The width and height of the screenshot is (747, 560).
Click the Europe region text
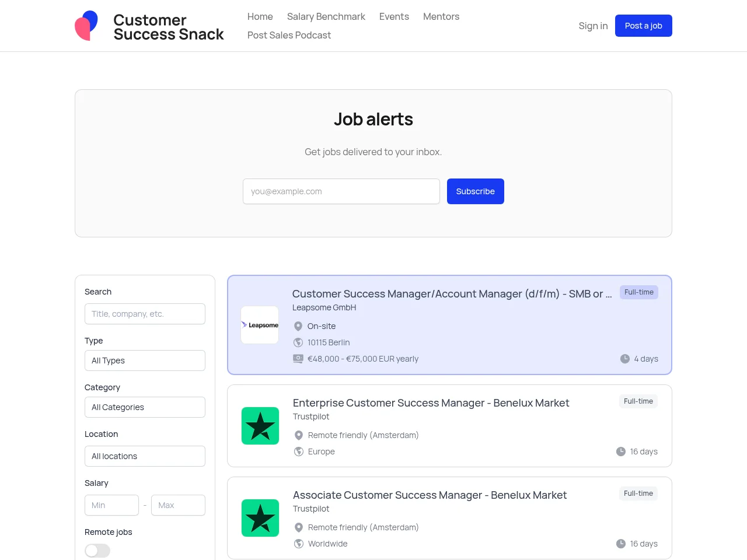click(322, 452)
